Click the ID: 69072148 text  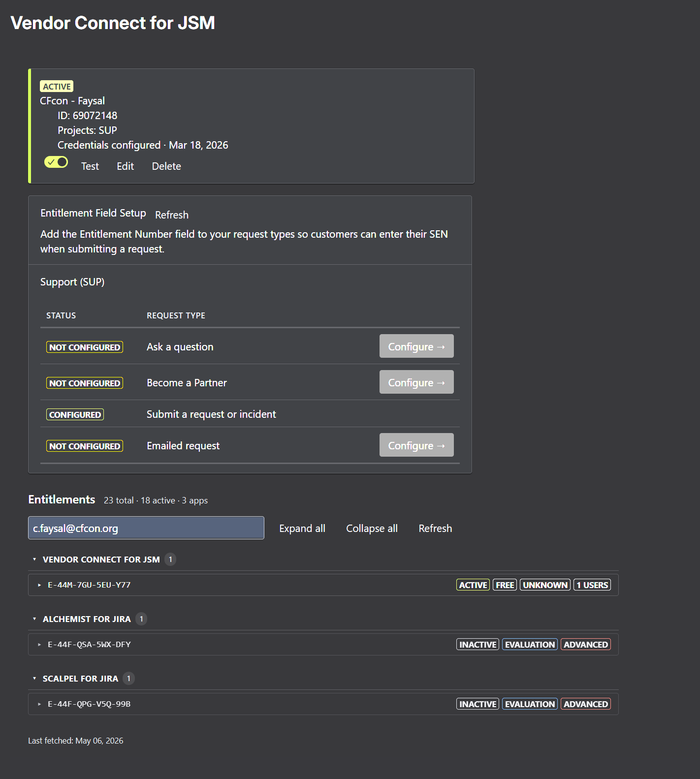(88, 116)
